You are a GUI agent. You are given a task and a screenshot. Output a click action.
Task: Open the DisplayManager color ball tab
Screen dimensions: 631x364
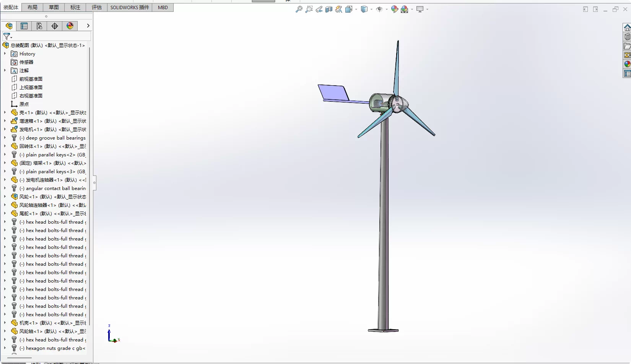[x=70, y=26]
